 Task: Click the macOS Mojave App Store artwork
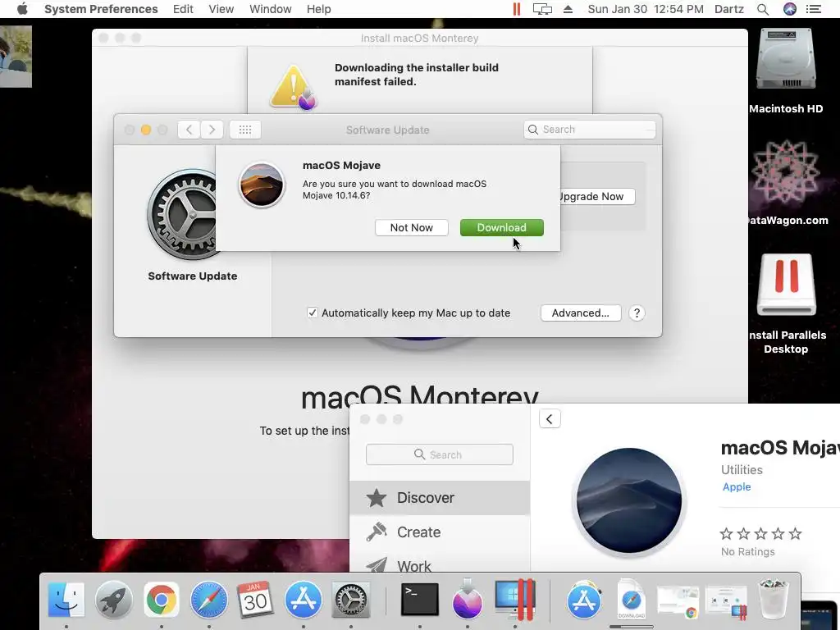[629, 500]
